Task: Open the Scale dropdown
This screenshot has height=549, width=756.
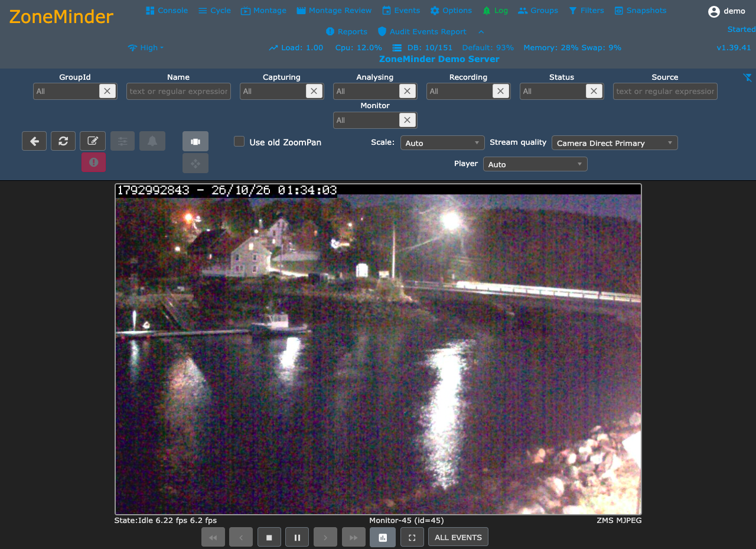Action: [x=442, y=143]
